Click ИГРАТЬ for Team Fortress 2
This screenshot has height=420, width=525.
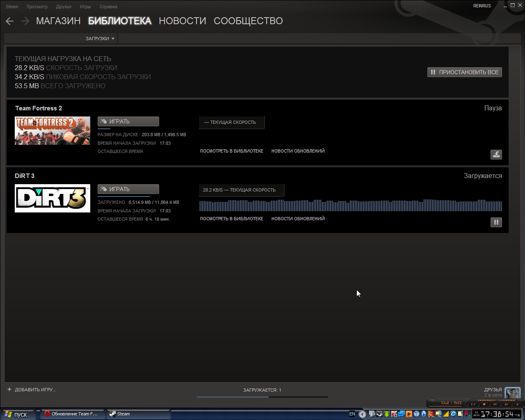(128, 121)
